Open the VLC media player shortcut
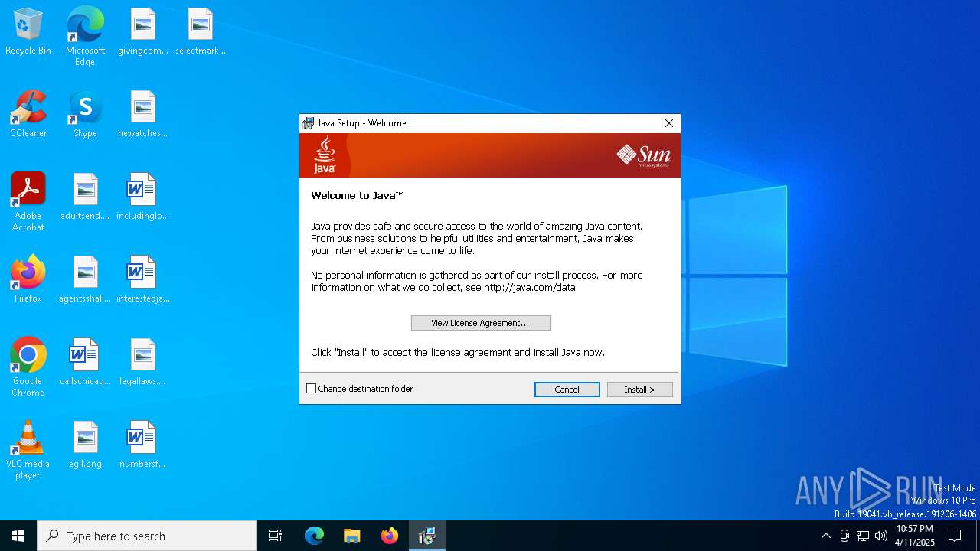Screen dimensions: 980x551 28,450
